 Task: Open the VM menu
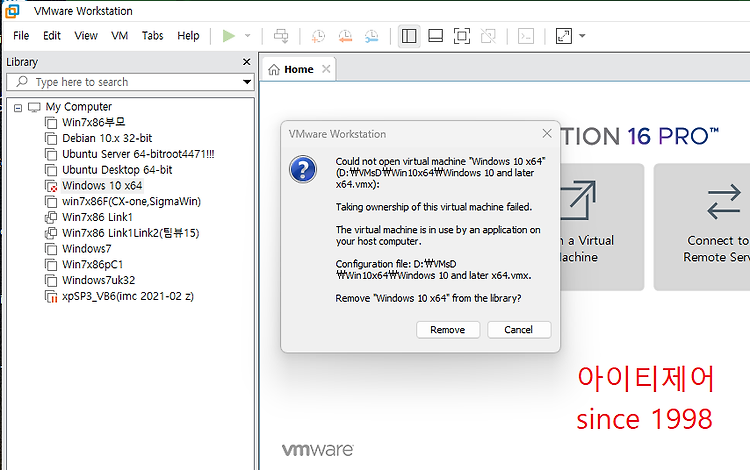tap(120, 36)
